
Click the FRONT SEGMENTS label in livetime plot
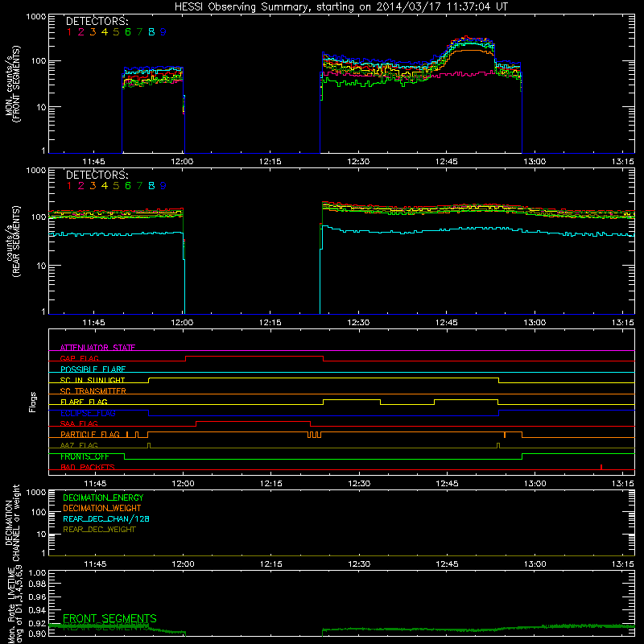109,618
